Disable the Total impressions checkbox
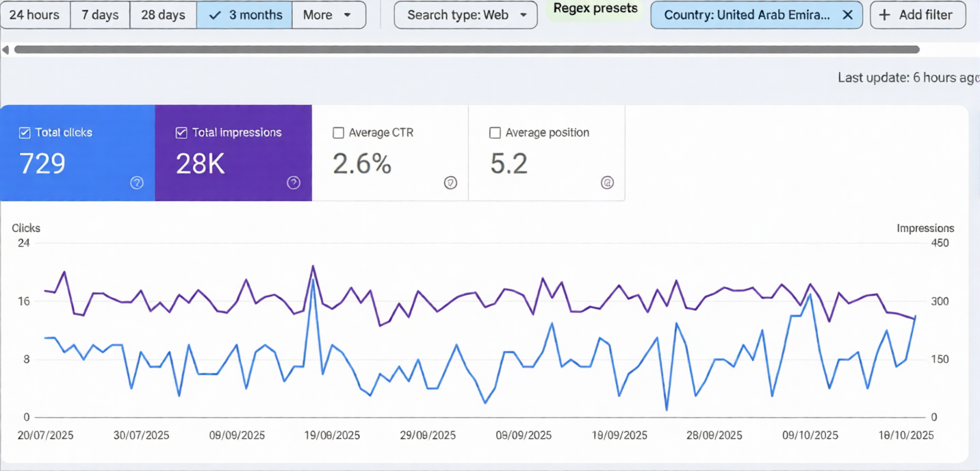 [x=181, y=132]
